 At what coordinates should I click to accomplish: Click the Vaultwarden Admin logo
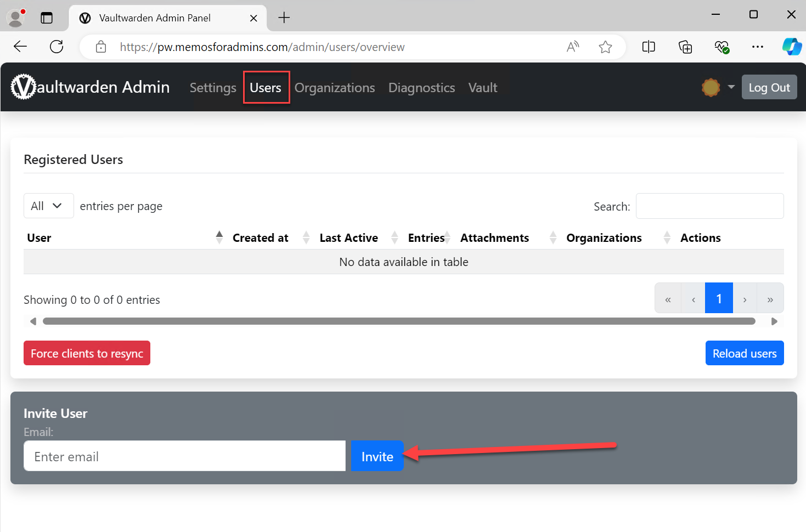point(91,87)
